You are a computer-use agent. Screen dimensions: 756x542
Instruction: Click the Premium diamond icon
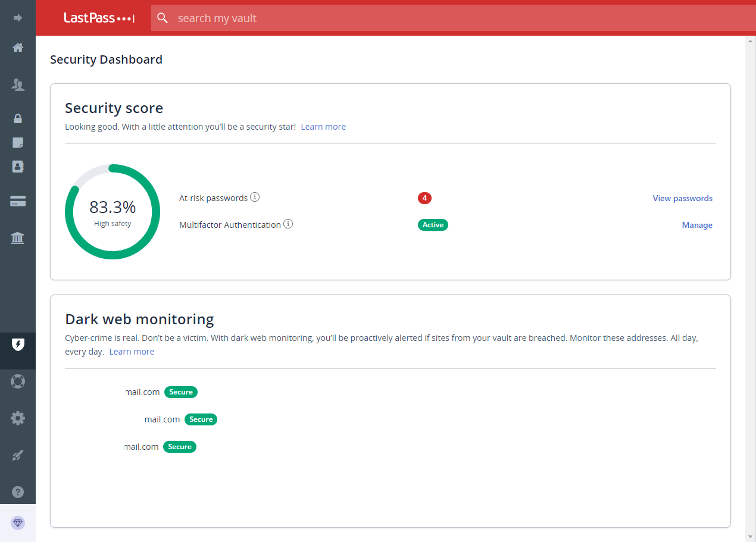(18, 523)
